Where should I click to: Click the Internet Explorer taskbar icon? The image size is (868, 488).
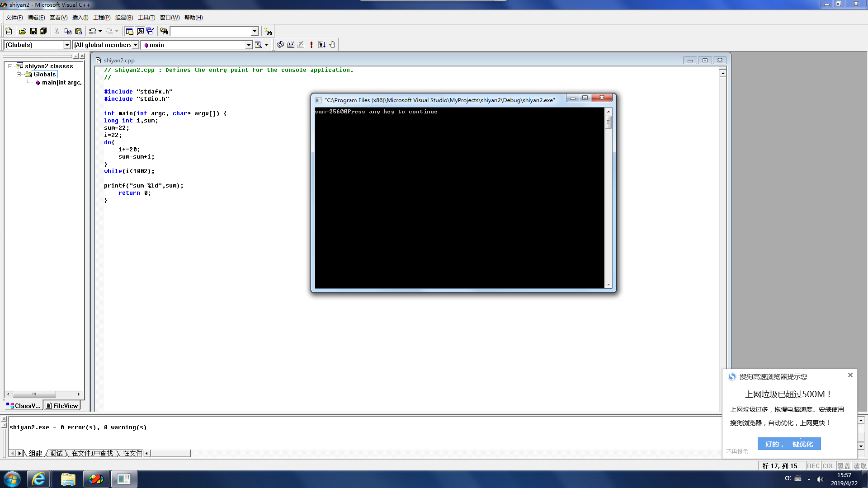point(38,479)
